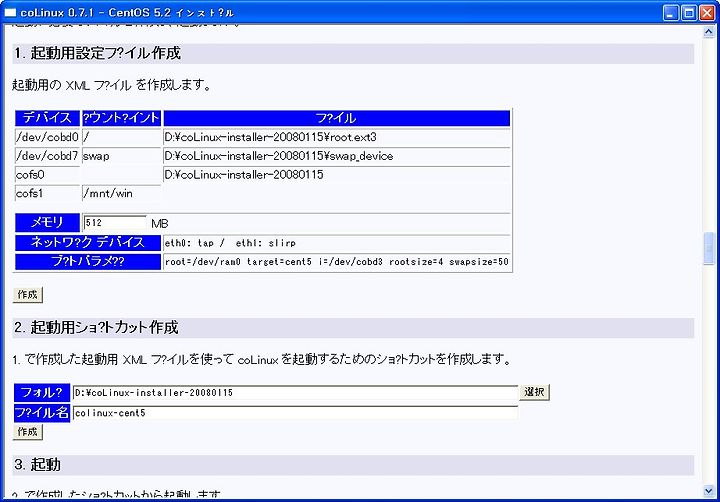Click the vertical scrollbar thumb
The width and height of the screenshot is (720, 502).
coord(709,248)
